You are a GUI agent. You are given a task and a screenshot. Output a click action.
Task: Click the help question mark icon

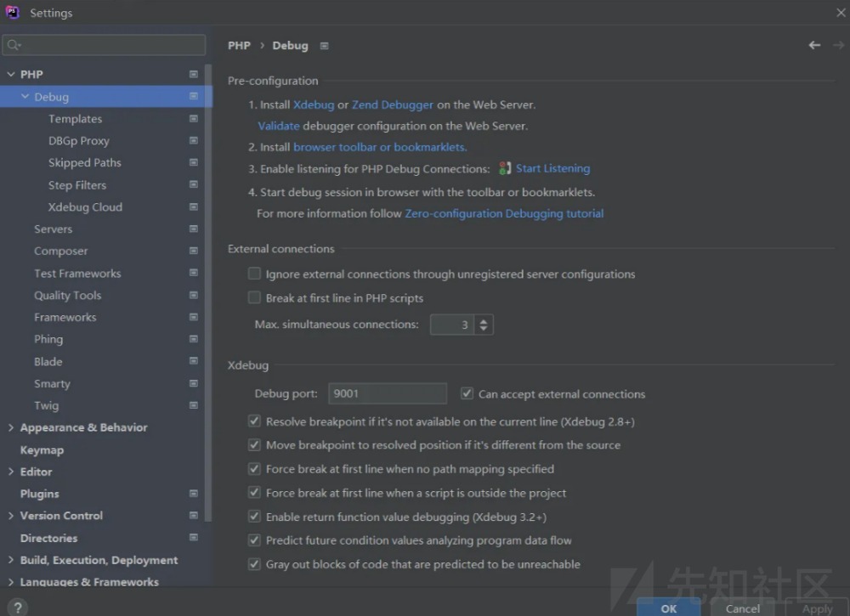[x=17, y=607]
